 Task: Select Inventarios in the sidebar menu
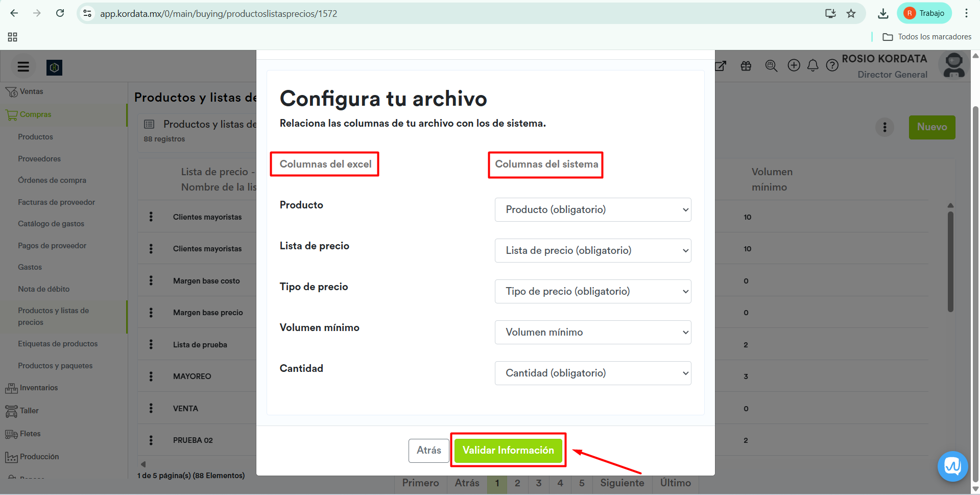tap(39, 388)
